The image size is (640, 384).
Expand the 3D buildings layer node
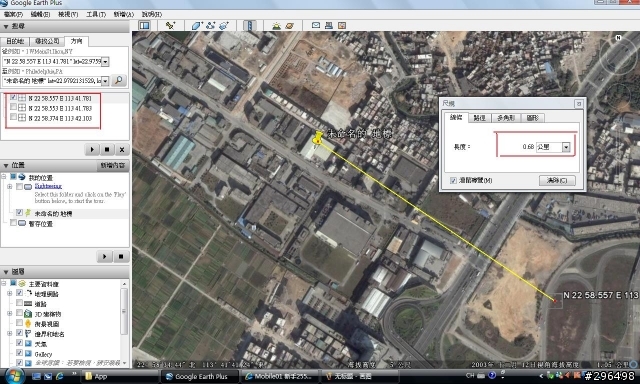[x=9, y=313]
